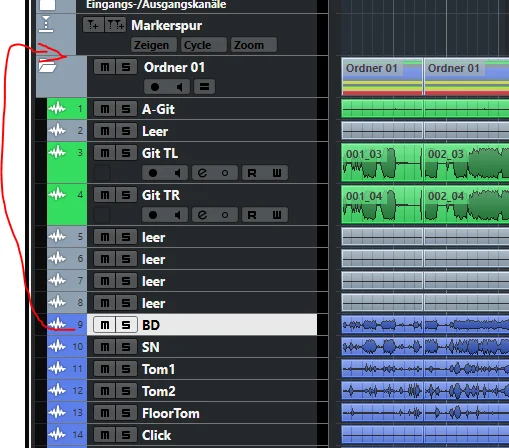Viewport: 509px width, 448px height.
Task: Click the A-Git audio waveform icon
Action: (57, 108)
